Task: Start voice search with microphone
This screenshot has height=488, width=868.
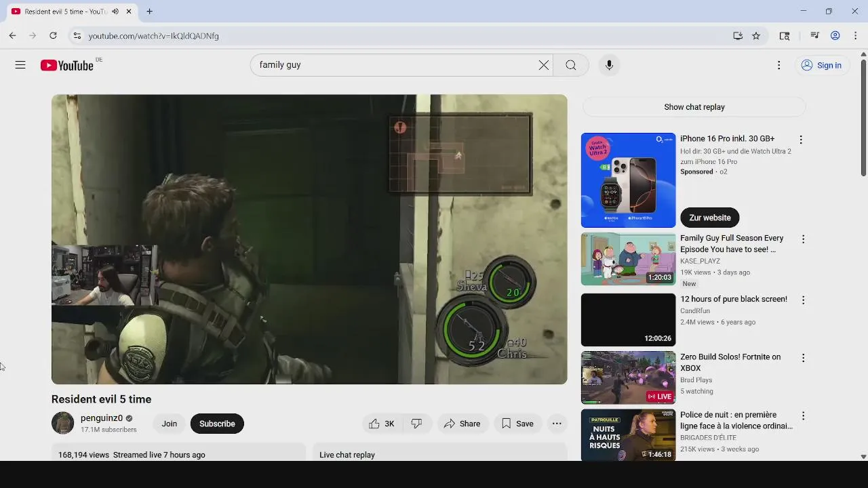Action: (609, 65)
